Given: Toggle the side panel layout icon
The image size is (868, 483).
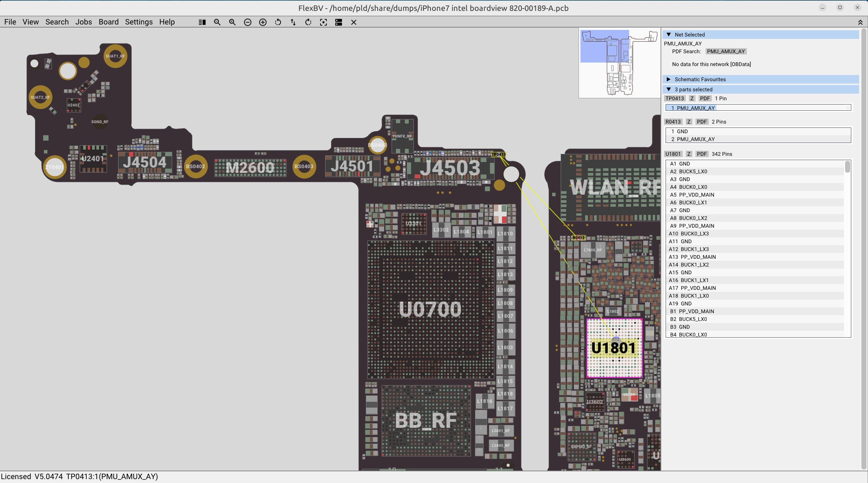Looking at the screenshot, I should click(202, 23).
